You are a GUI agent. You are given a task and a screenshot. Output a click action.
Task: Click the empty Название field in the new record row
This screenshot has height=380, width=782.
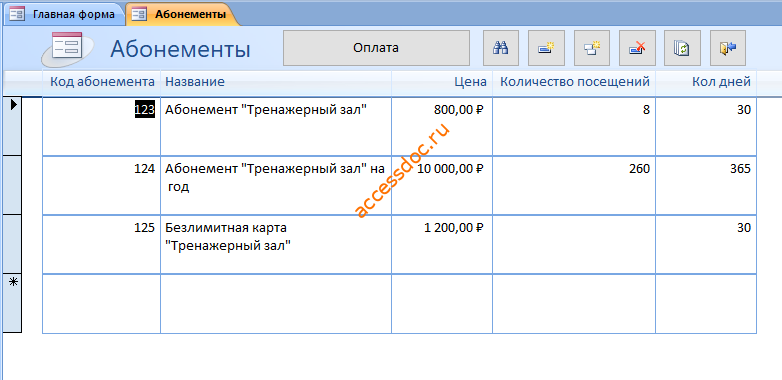276,303
